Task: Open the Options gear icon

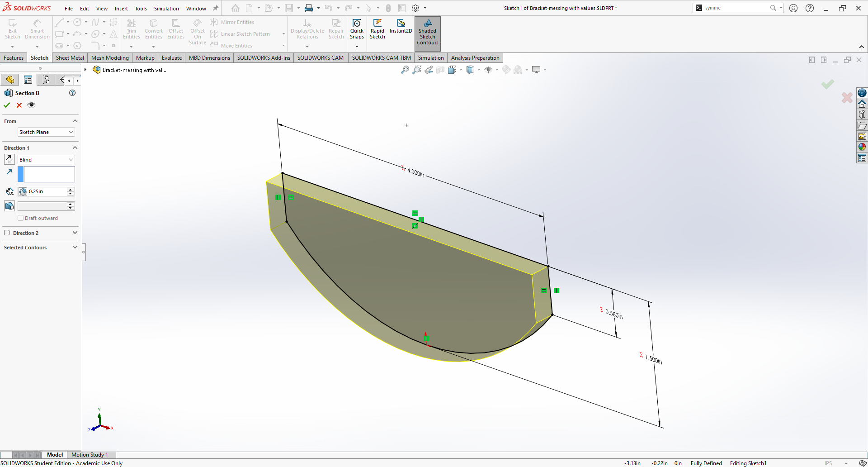Action: click(415, 8)
